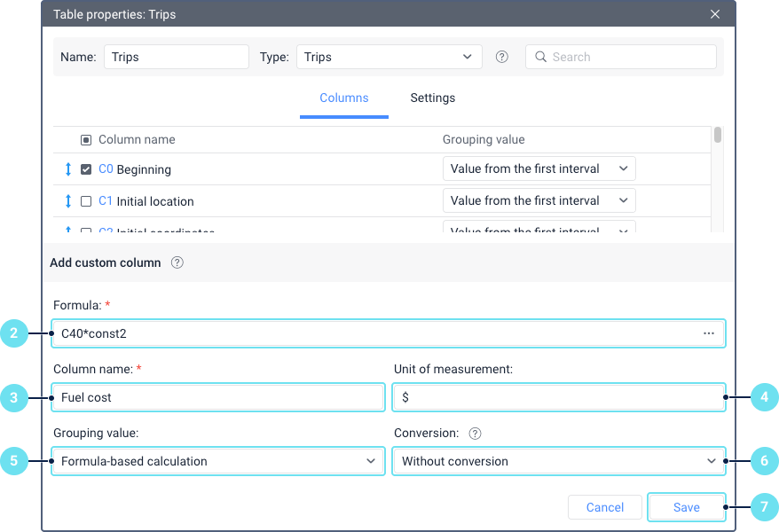Open the formula ellipsis options button
The image size is (779, 532).
(708, 333)
